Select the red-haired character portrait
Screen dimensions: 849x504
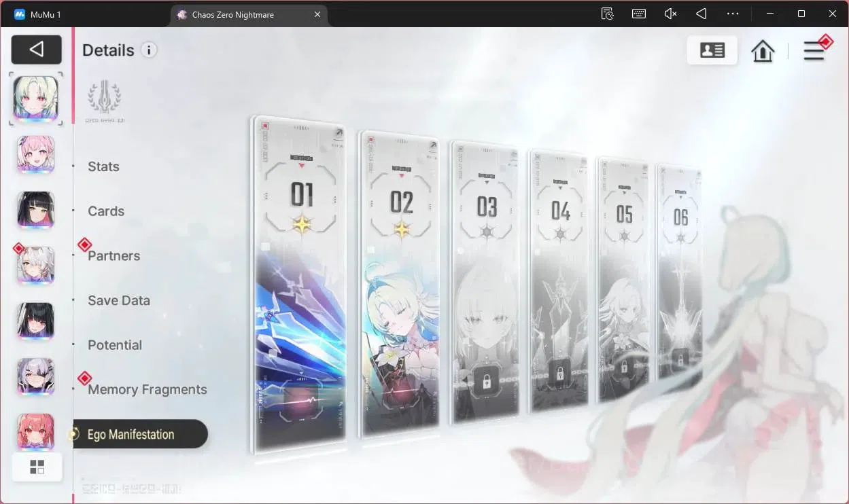pos(36,431)
